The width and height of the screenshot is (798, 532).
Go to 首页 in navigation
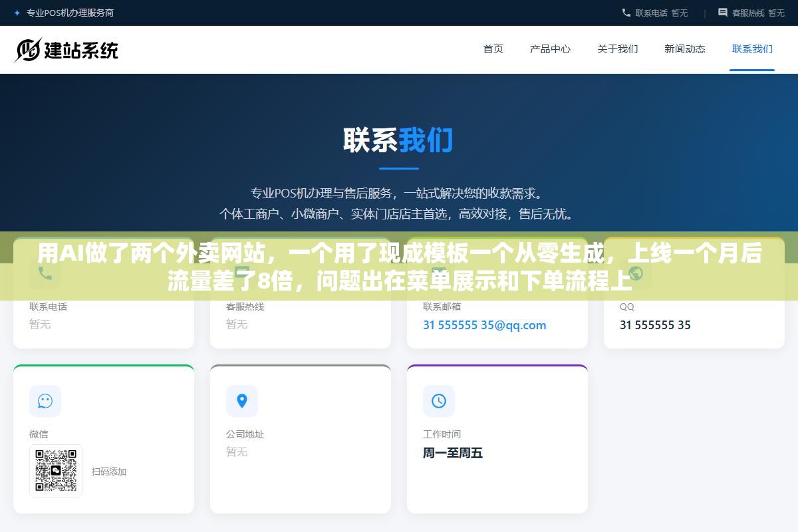[x=493, y=49]
